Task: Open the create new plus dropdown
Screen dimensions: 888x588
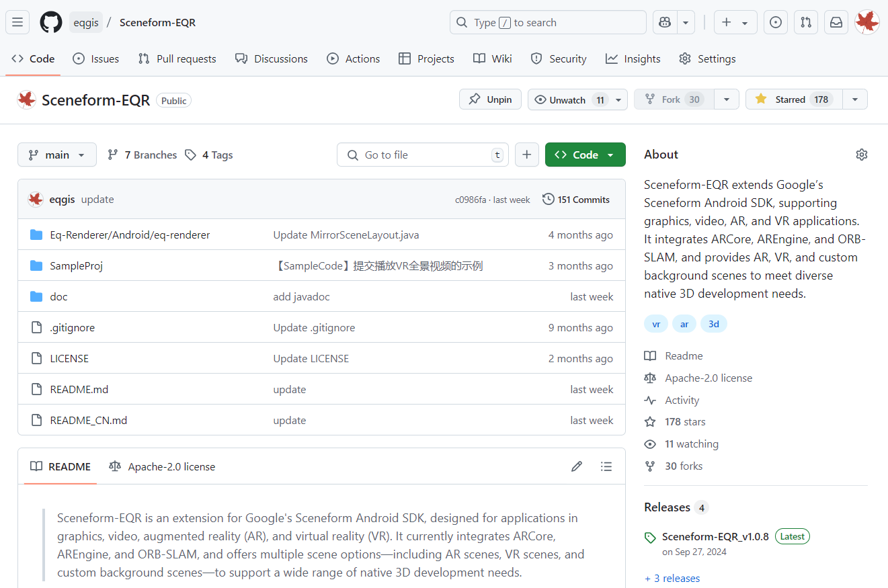Action: click(735, 22)
